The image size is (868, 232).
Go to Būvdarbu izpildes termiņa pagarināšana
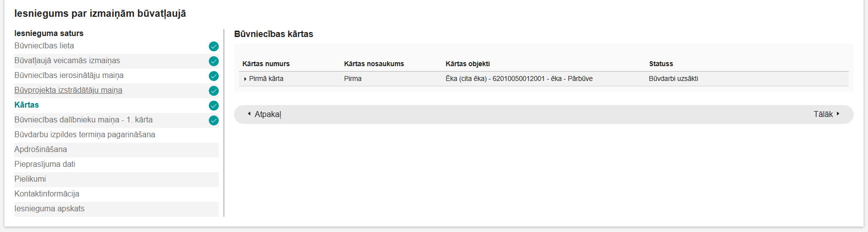[85, 135]
